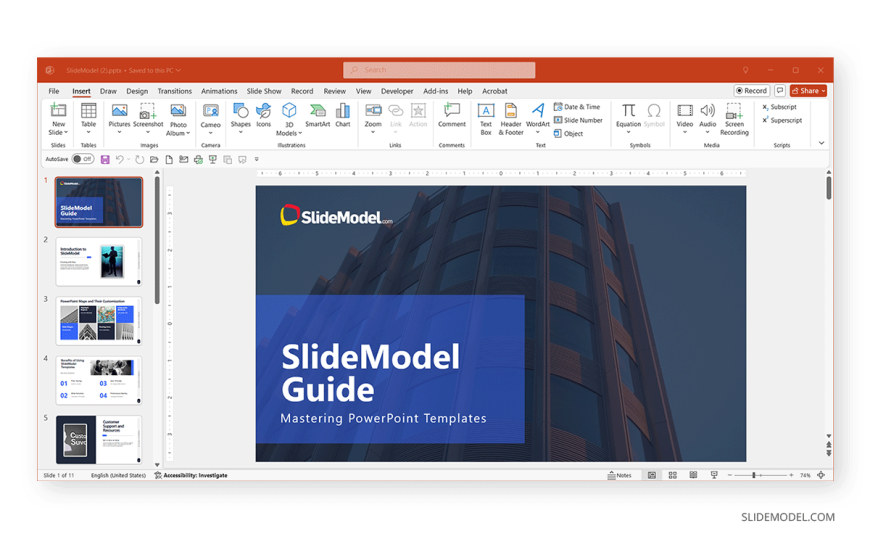Select slide 2 thumbnail

pyautogui.click(x=98, y=261)
